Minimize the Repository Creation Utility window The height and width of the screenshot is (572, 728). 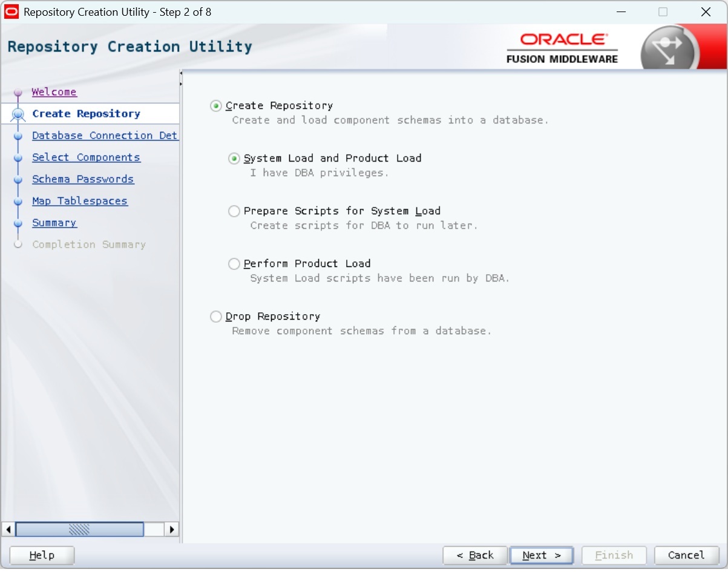pos(621,12)
